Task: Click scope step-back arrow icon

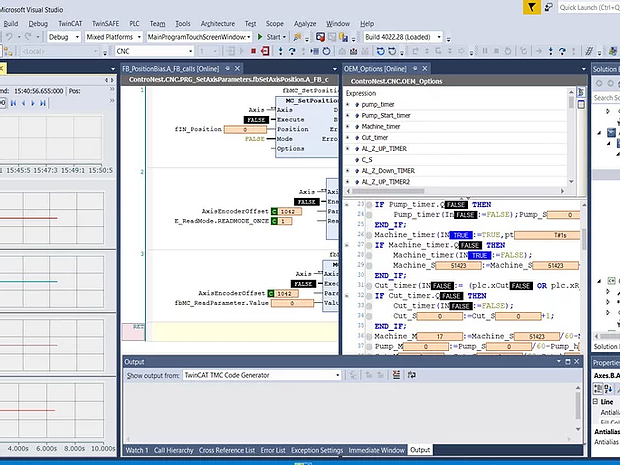Action: point(23,103)
